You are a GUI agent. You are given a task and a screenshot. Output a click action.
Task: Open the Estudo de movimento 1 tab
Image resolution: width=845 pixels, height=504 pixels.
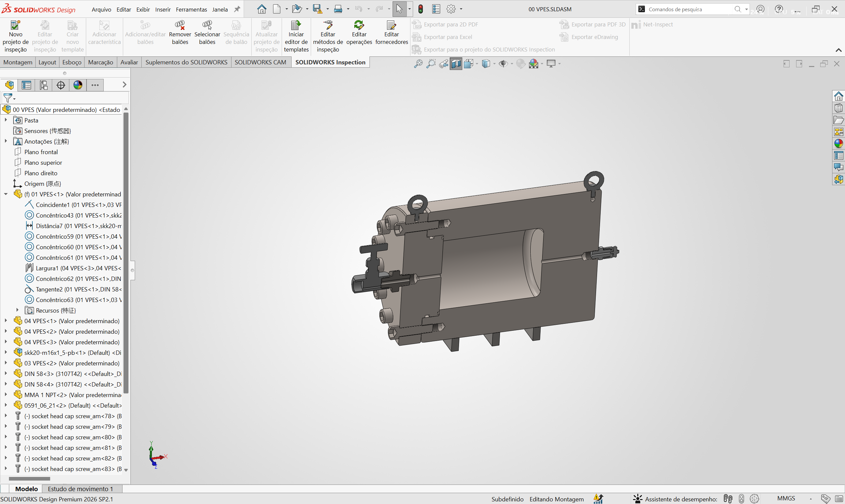[81, 489]
